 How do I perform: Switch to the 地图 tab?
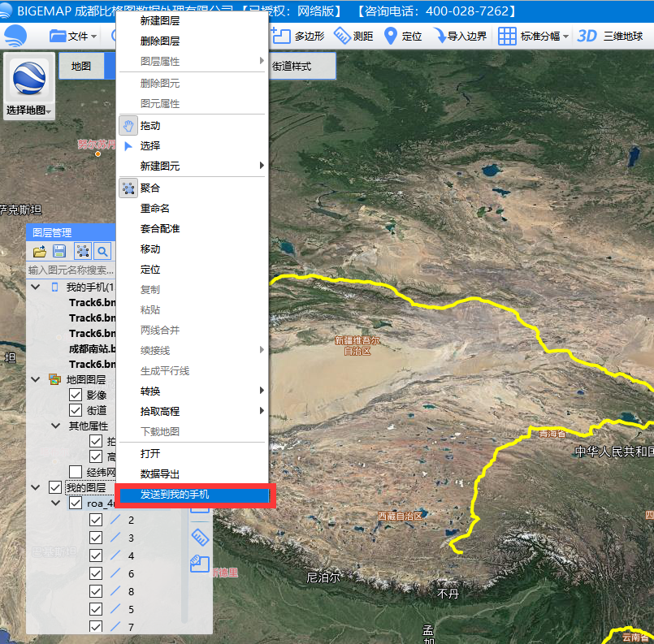pyautogui.click(x=81, y=66)
